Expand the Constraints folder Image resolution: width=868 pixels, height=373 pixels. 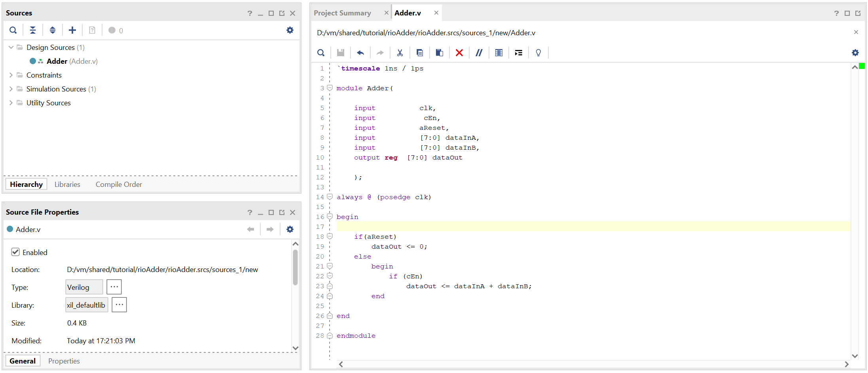[x=11, y=75]
